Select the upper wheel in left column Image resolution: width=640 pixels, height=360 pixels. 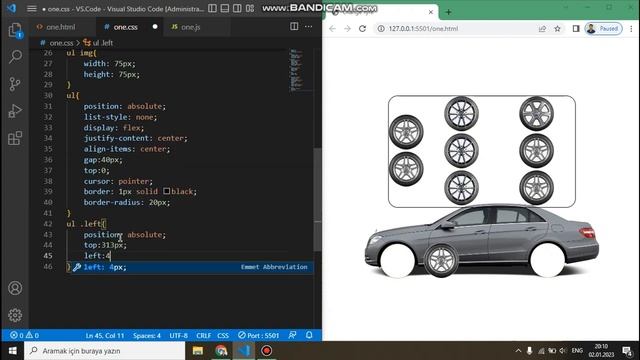(406, 132)
